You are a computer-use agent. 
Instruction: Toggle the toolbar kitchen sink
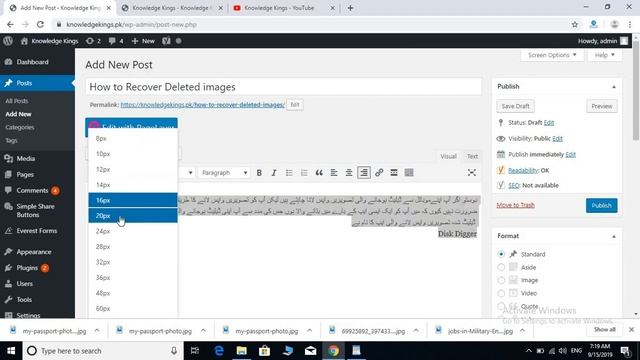(x=409, y=173)
